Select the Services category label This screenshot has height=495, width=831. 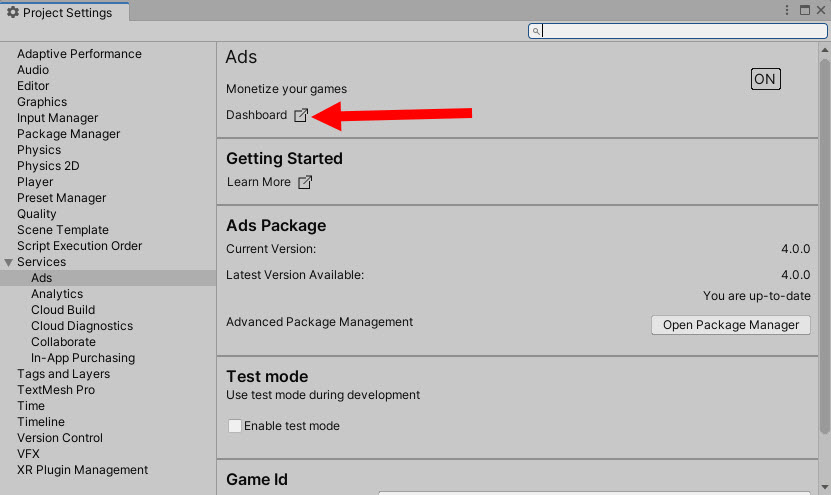tap(41, 262)
